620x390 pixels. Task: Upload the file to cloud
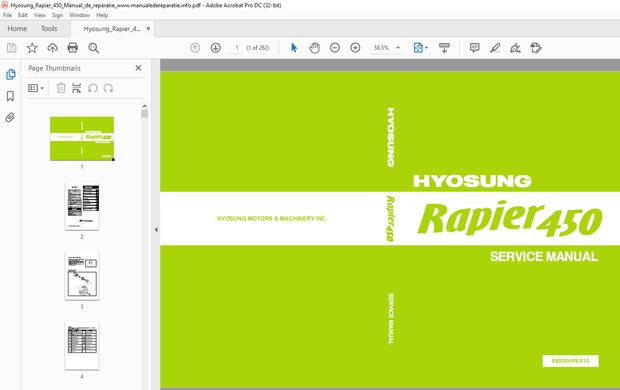[53, 48]
